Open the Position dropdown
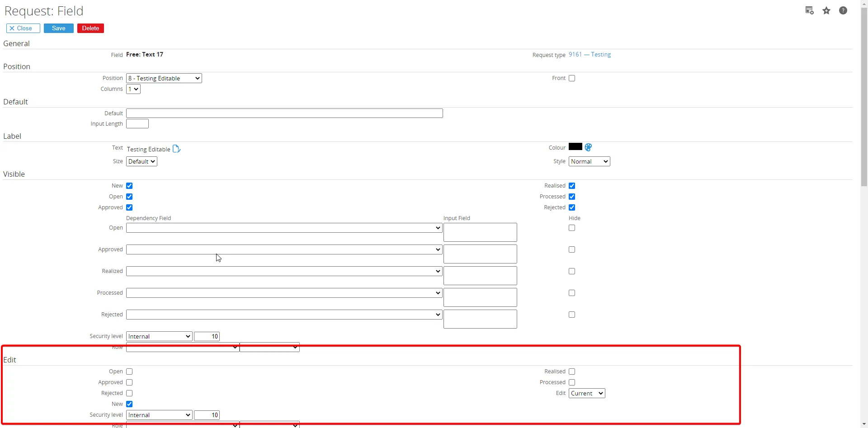The width and height of the screenshot is (868, 428). tap(164, 78)
